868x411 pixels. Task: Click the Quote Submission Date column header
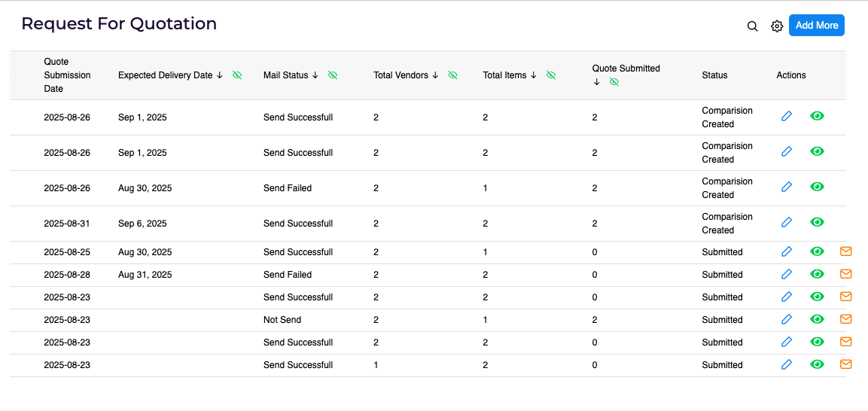pos(67,75)
